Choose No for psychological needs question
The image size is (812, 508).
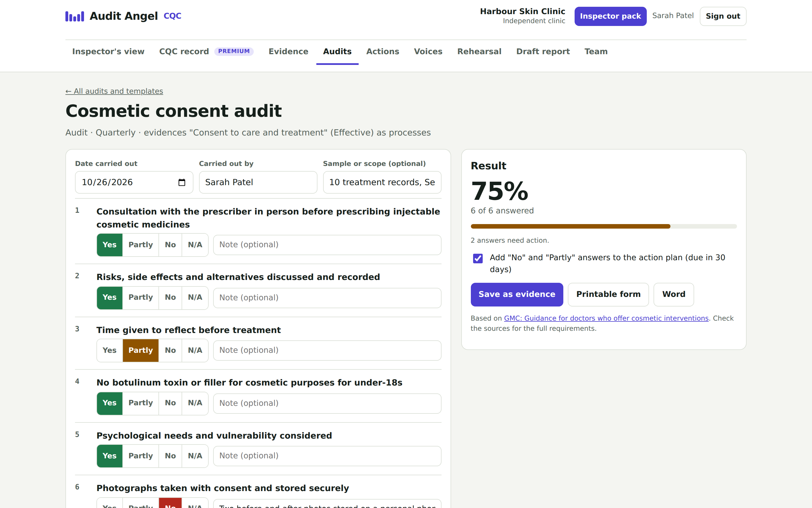point(170,456)
